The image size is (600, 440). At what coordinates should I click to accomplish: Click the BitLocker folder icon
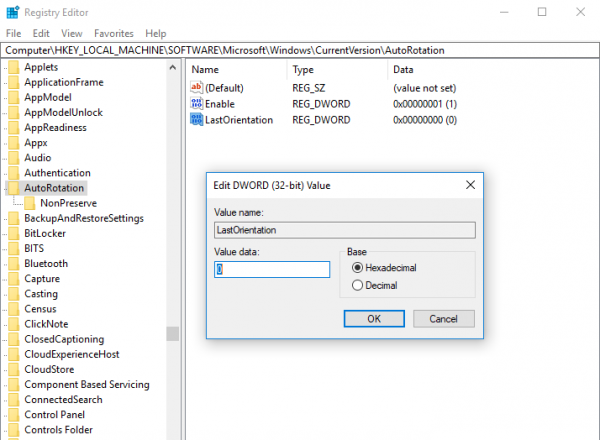14,233
